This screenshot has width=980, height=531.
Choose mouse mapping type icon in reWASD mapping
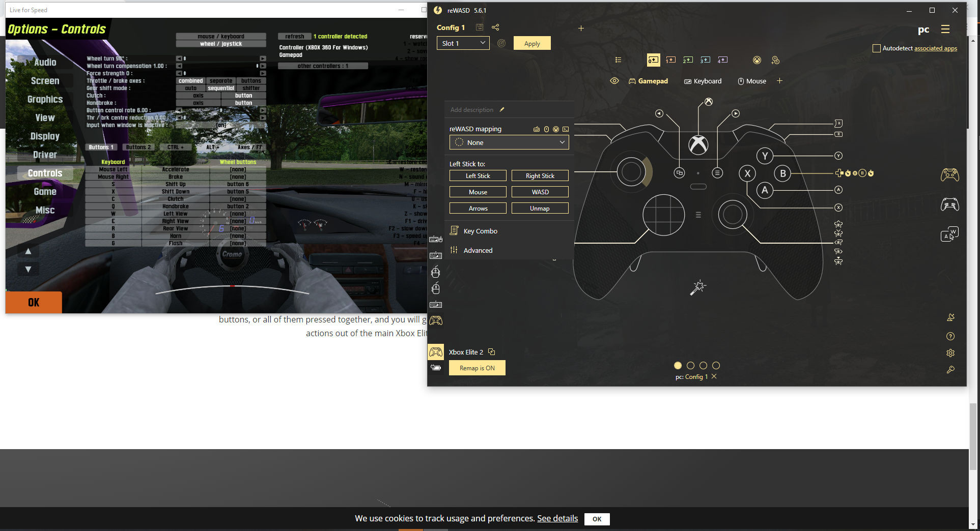(x=546, y=129)
